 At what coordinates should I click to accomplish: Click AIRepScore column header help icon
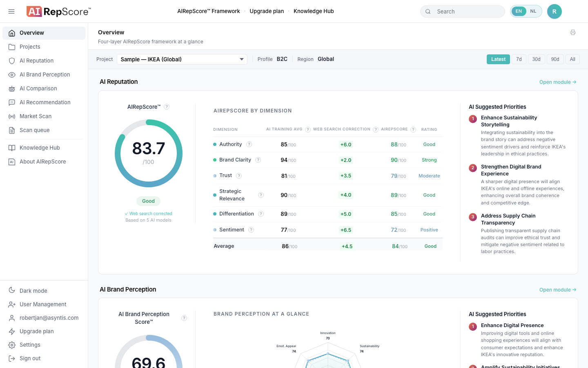coord(413,130)
